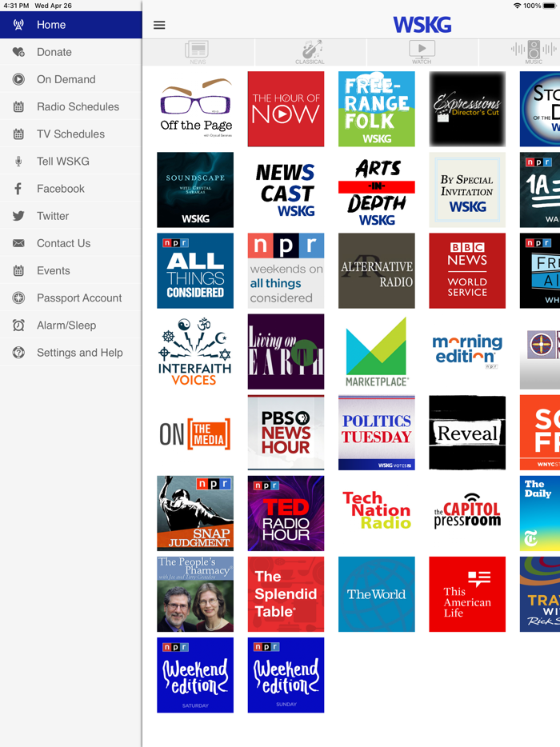Open NPR All Things Considered tile
This screenshot has height=747, width=560.
point(195,270)
